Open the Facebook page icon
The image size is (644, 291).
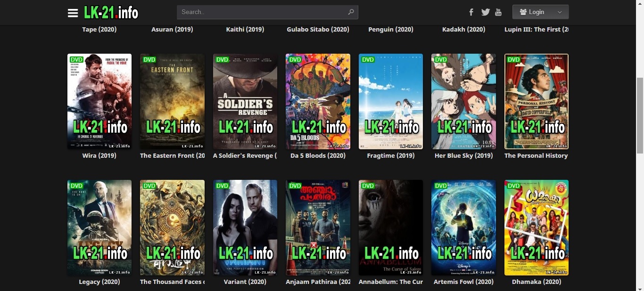pos(471,12)
